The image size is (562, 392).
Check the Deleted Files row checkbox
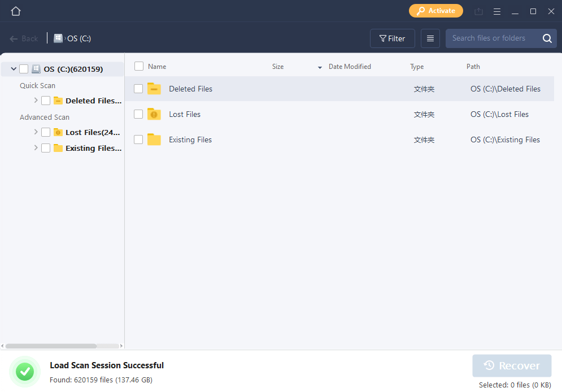138,89
